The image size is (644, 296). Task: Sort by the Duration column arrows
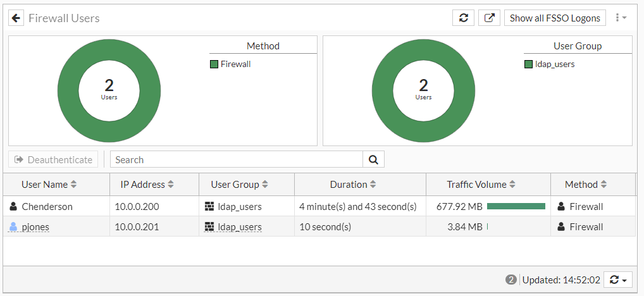(x=373, y=185)
